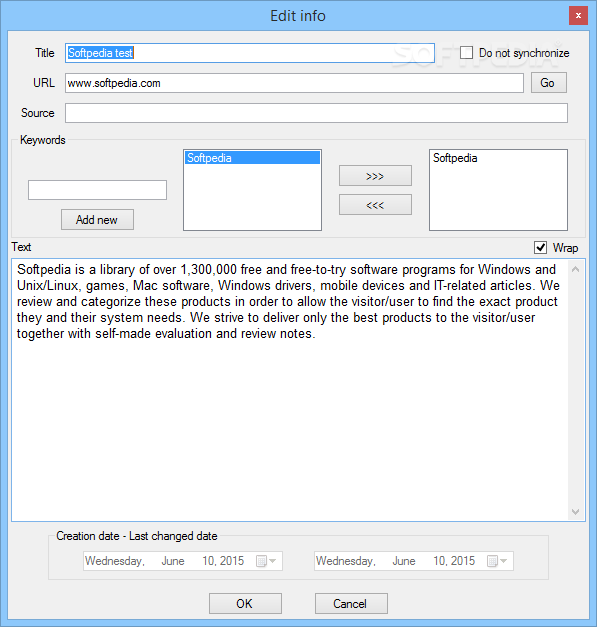Open the last changed date calendar dropdown

497,561
